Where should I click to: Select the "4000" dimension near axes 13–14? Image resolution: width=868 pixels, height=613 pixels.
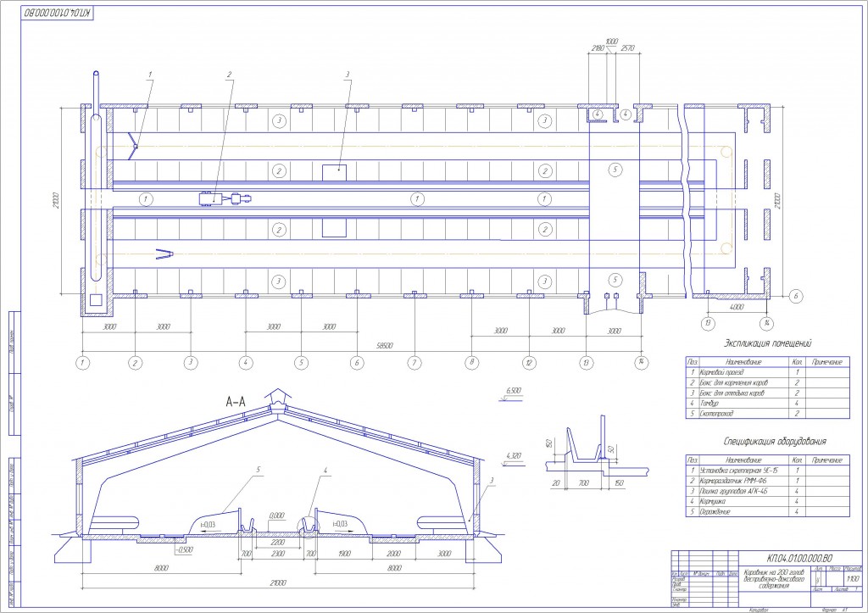[x=737, y=307]
